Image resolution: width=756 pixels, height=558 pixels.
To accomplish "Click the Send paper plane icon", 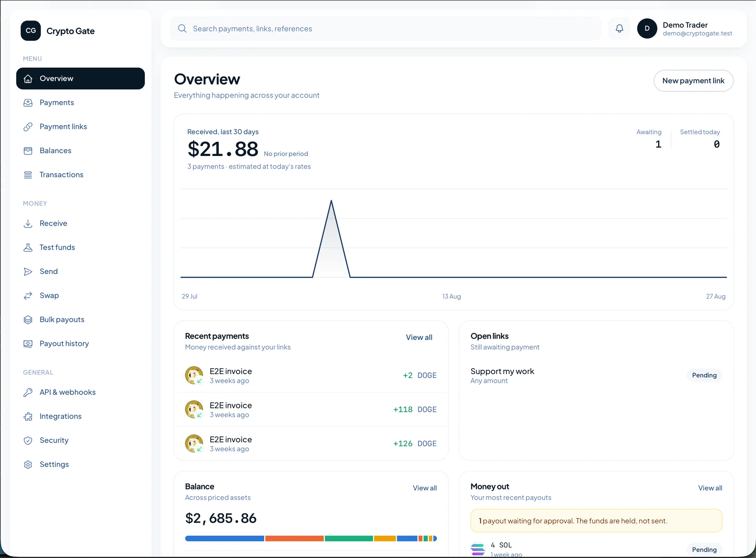I will pos(28,271).
